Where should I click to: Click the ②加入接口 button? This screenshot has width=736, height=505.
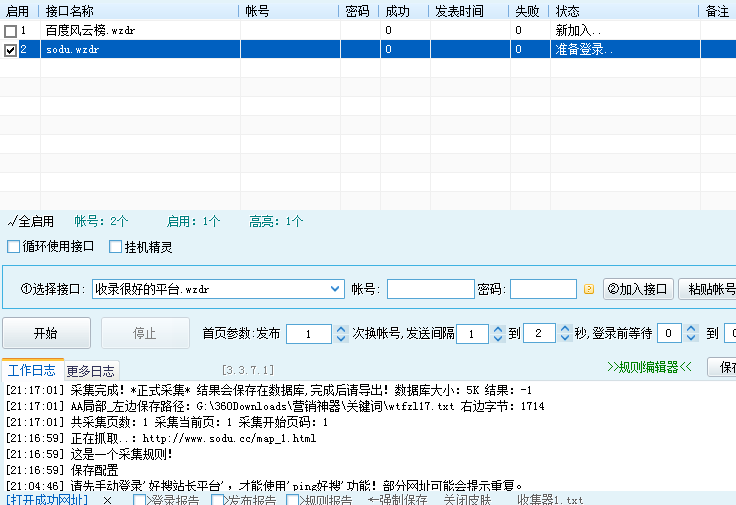pyautogui.click(x=638, y=289)
